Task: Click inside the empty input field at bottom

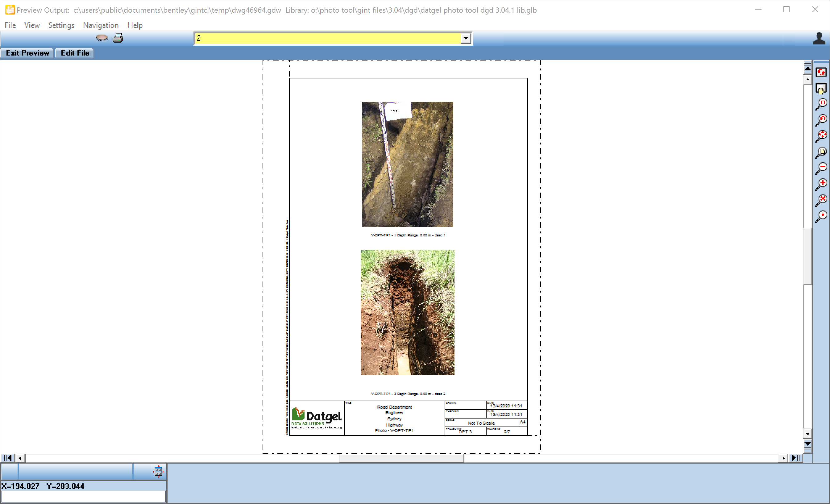Action: (84, 496)
